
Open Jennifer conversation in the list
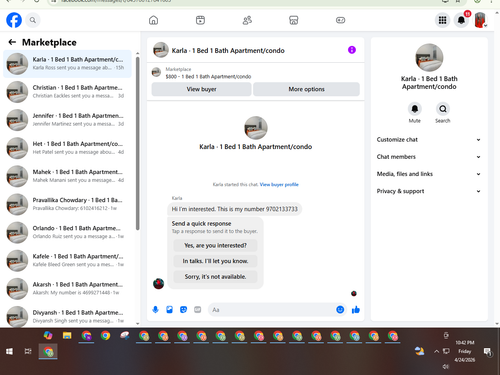(67, 120)
